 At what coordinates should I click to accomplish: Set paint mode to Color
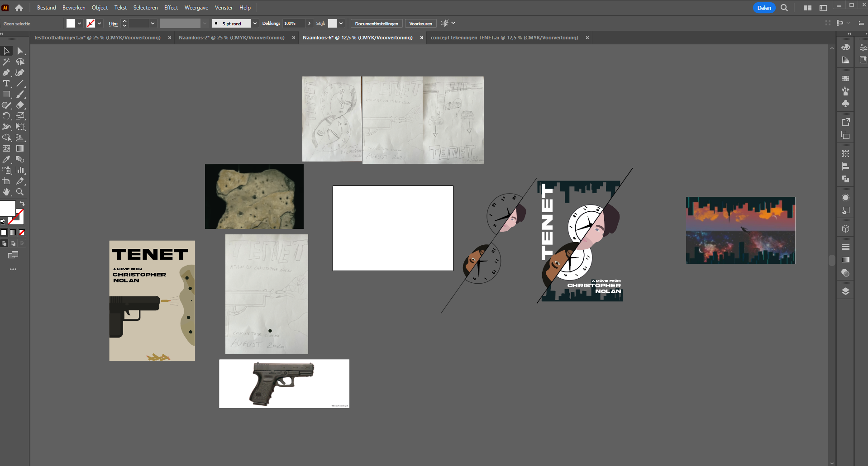point(4,232)
